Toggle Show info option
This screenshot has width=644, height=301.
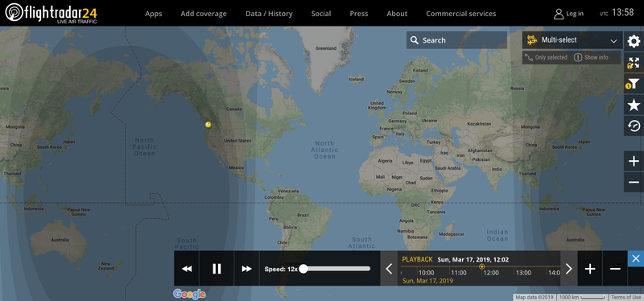[591, 57]
